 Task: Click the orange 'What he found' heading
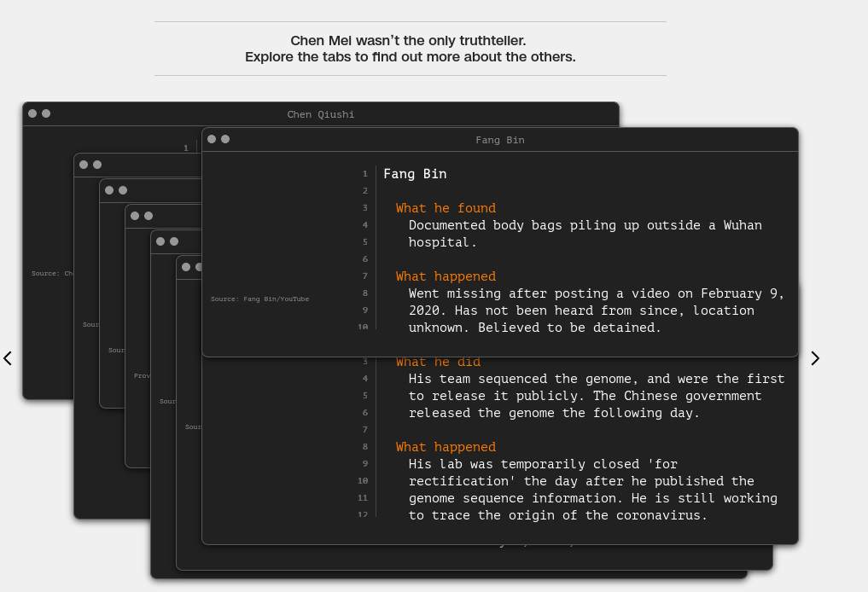coord(446,208)
